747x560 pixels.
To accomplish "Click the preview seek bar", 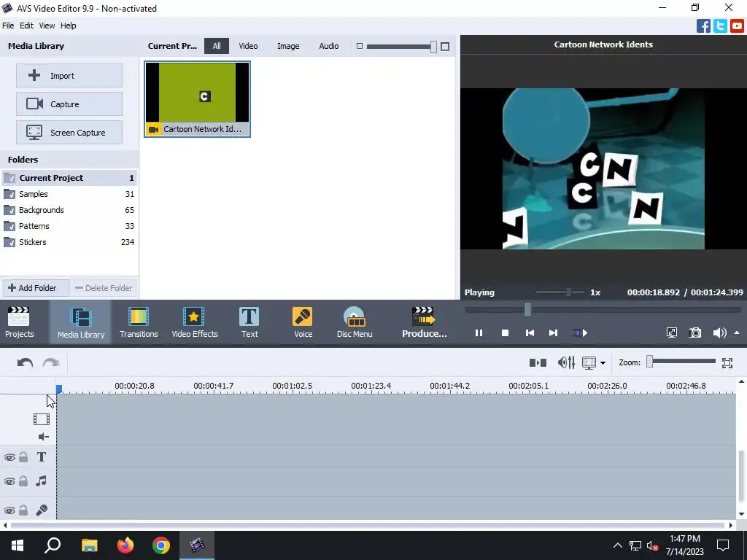I will point(603,310).
